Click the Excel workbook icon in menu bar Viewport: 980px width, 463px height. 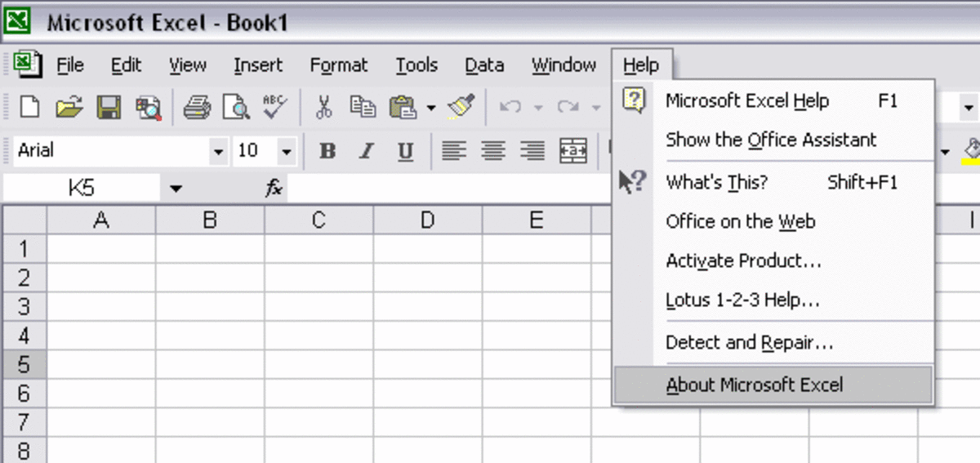click(x=29, y=64)
